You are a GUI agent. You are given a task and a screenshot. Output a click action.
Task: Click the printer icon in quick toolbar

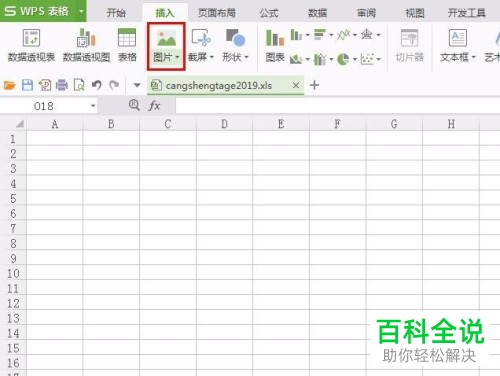click(62, 85)
